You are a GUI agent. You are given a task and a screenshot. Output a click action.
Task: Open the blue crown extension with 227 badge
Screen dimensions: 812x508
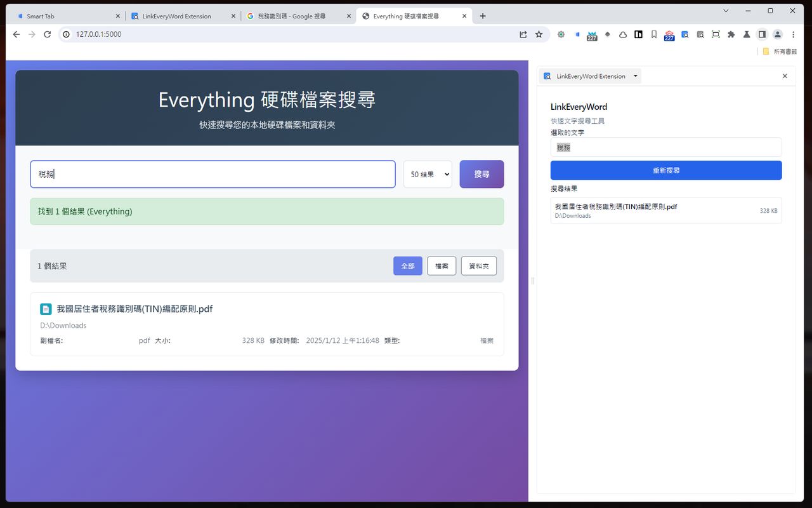592,35
